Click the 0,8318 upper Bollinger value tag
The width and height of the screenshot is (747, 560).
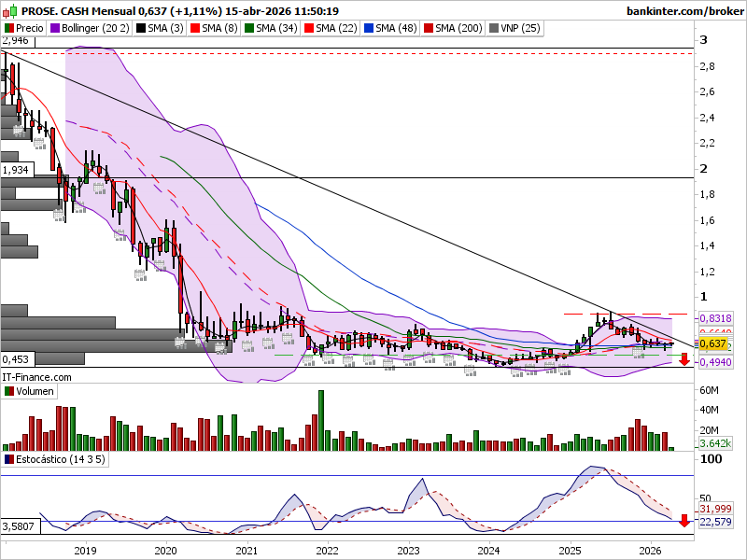[x=715, y=318]
